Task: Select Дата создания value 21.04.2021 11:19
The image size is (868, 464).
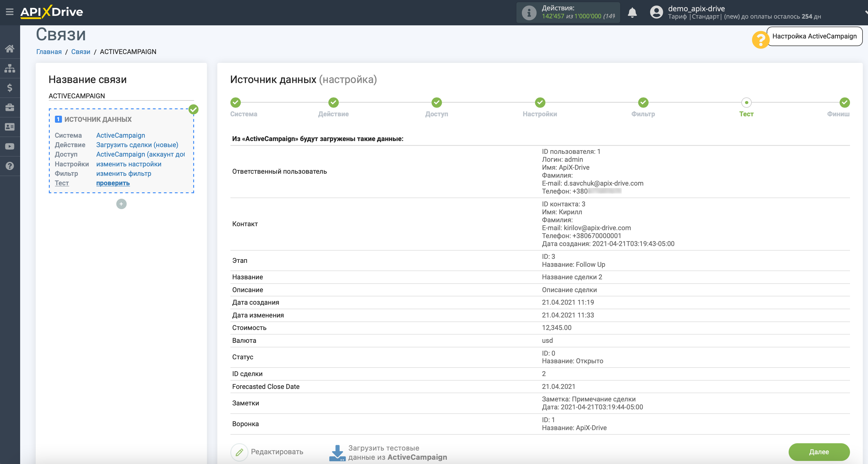Action: tap(568, 302)
